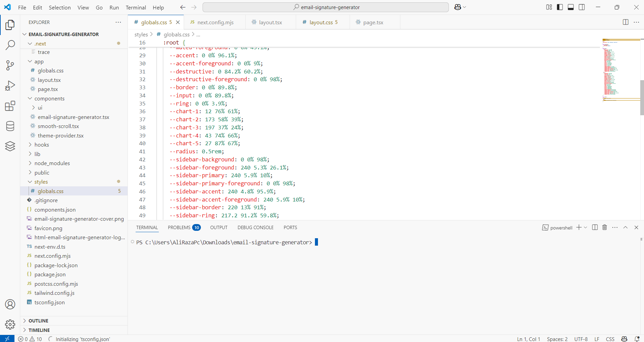This screenshot has height=342, width=644.
Task: Expand the node_modules folder
Action: (30, 163)
